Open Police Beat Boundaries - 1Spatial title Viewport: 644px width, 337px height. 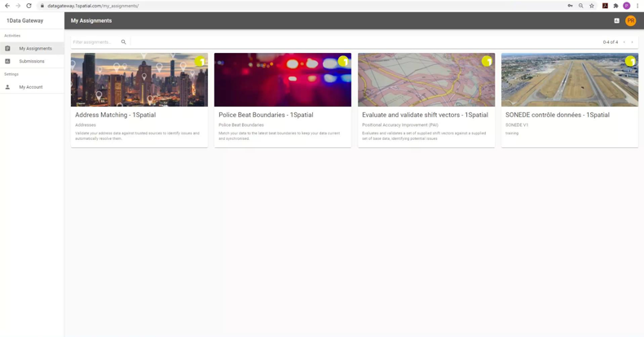coord(266,115)
